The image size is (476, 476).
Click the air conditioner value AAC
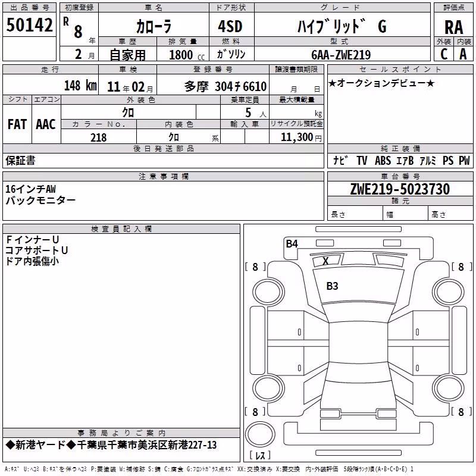click(x=46, y=124)
